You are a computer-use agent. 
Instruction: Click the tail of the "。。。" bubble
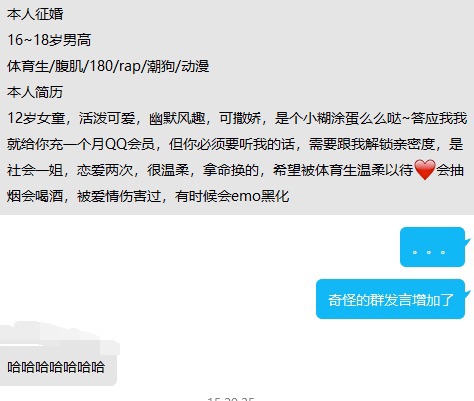click(x=468, y=242)
